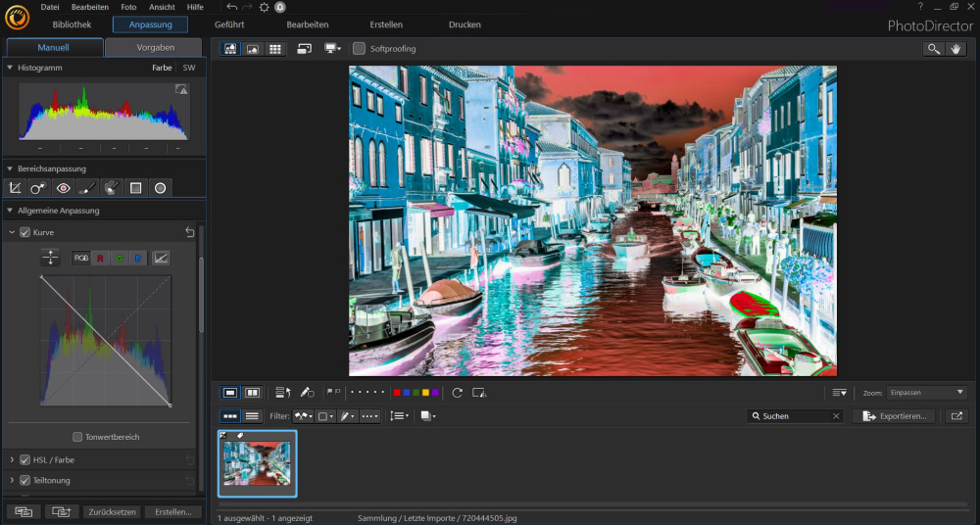
Task: Expand the Teiltonung panel
Action: point(12,481)
